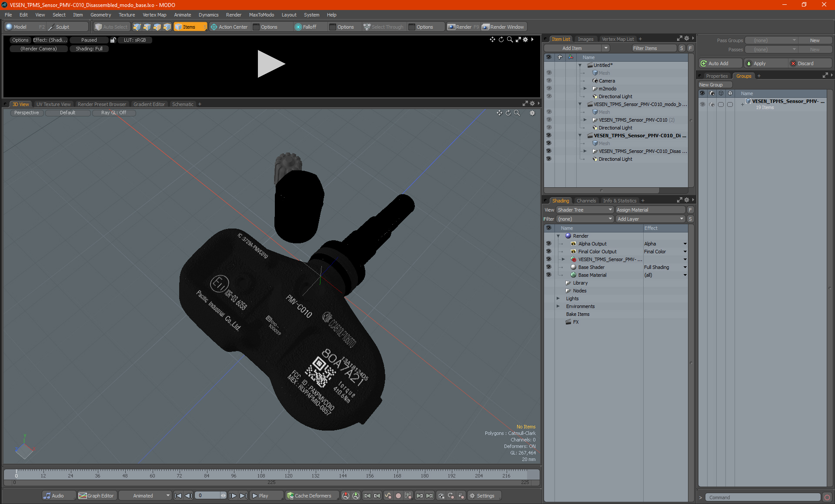The height and width of the screenshot is (504, 835).
Task: Expand the m2modo item
Action: pos(585,89)
